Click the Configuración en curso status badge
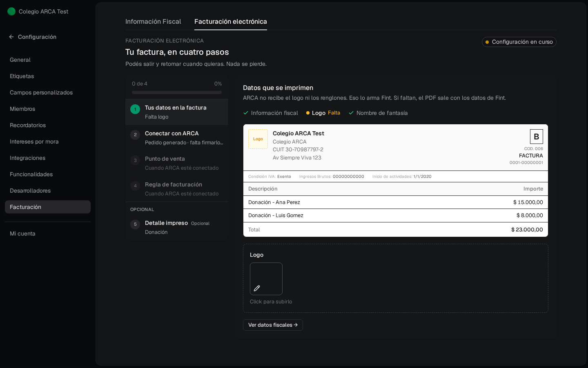 (x=519, y=42)
